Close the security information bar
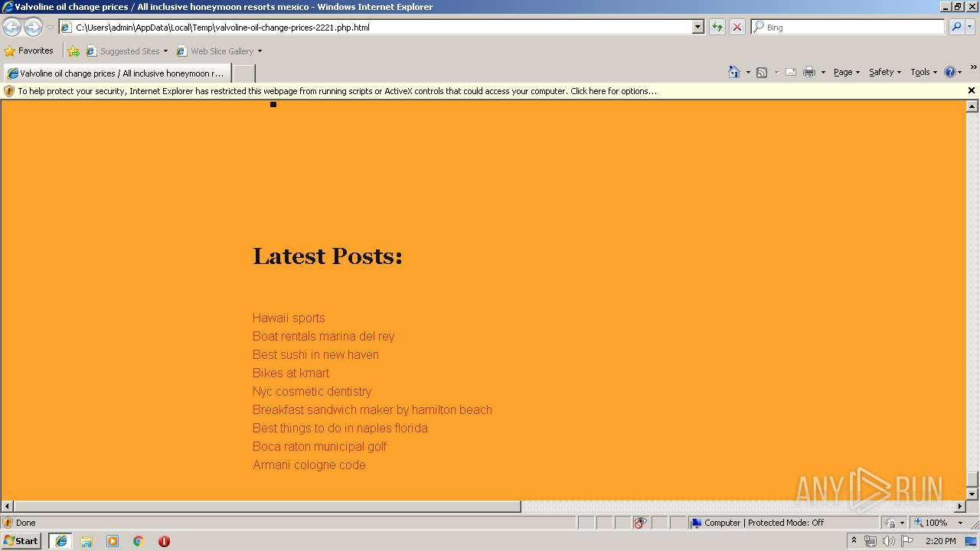The image size is (980, 551). [972, 90]
